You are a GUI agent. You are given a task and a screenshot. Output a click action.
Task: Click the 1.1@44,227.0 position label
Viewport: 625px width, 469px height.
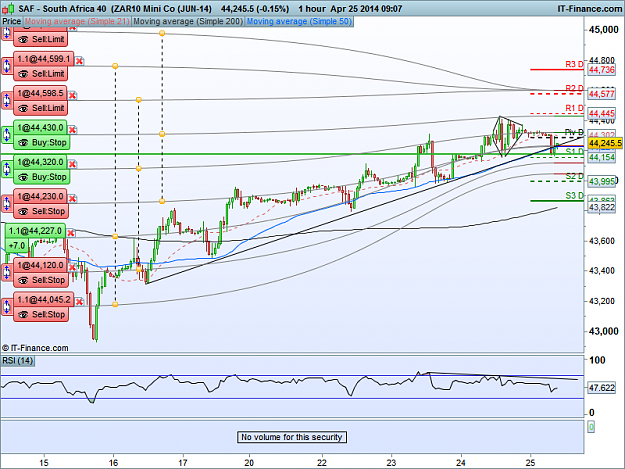pos(35,231)
